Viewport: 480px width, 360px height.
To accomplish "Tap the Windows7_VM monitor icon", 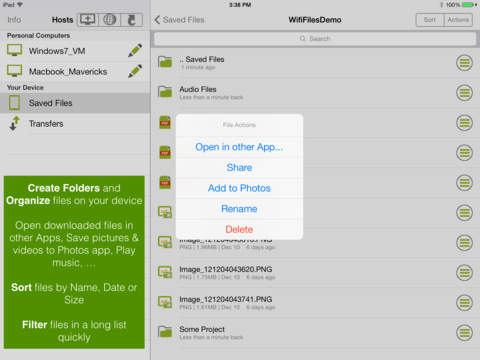I will [x=14, y=50].
